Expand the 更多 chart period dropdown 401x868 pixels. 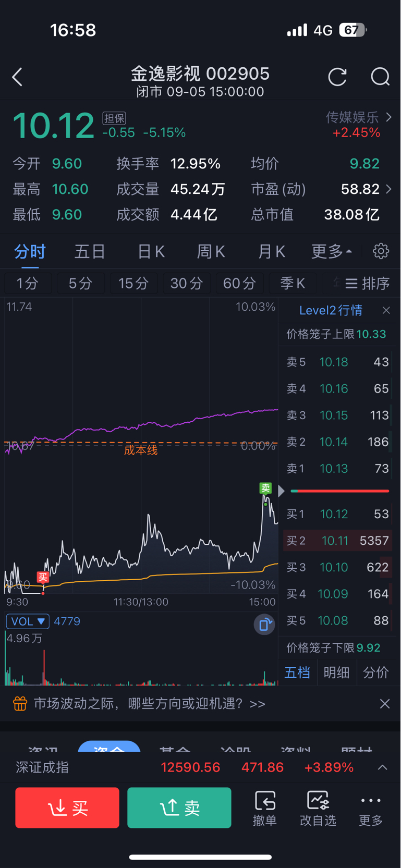(332, 251)
